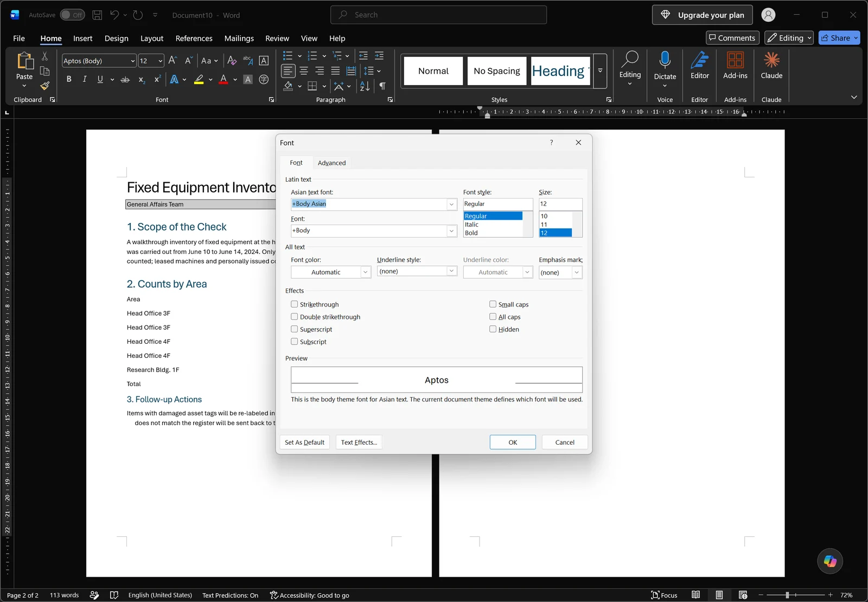Click Text Effects button
This screenshot has height=602, width=868.
point(359,443)
